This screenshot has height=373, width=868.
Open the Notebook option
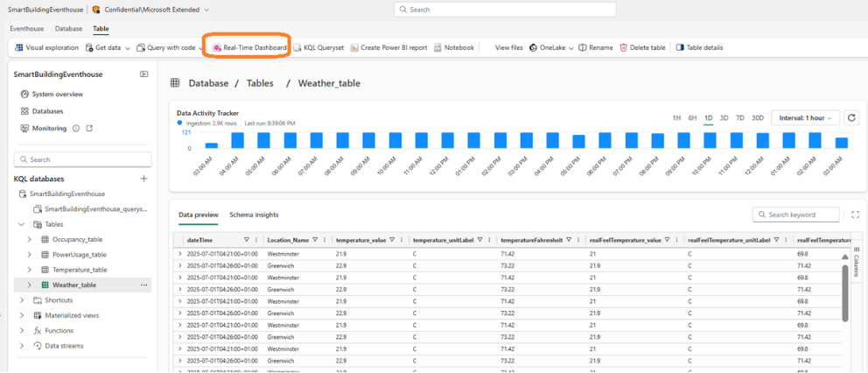(x=454, y=47)
